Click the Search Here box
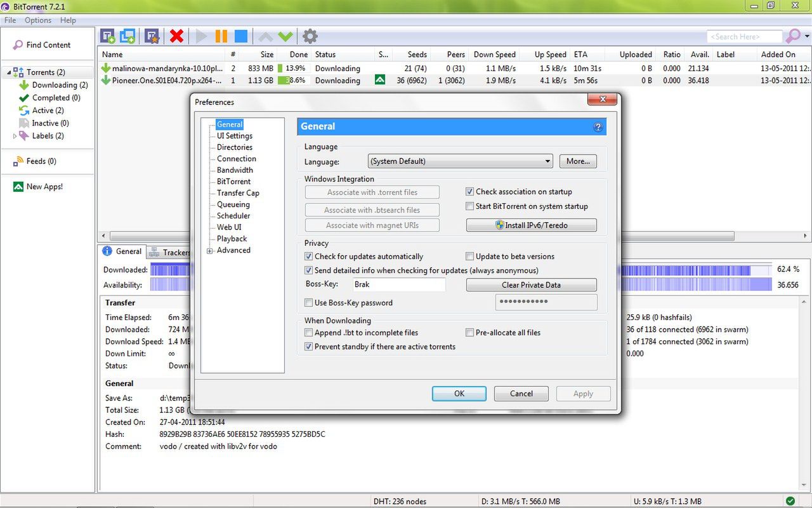This screenshot has height=508, width=812. click(x=745, y=37)
